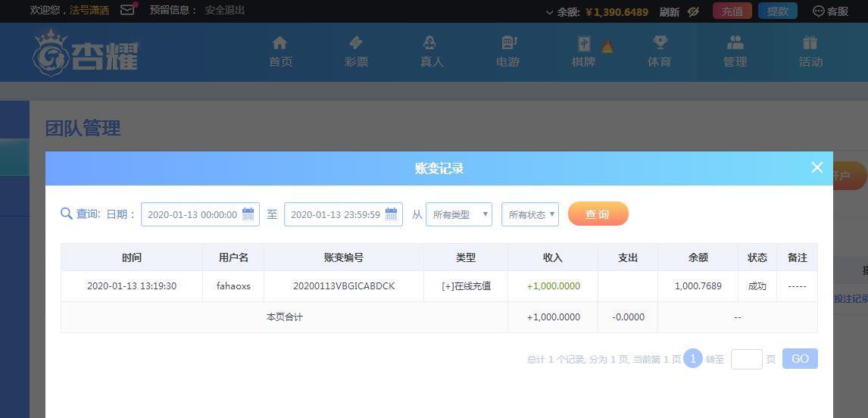Open the mail envelope icon

pos(128,10)
